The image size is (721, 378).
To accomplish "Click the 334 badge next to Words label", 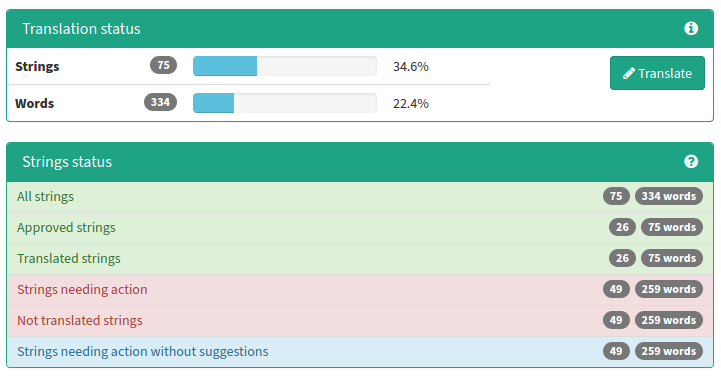I will [x=160, y=102].
